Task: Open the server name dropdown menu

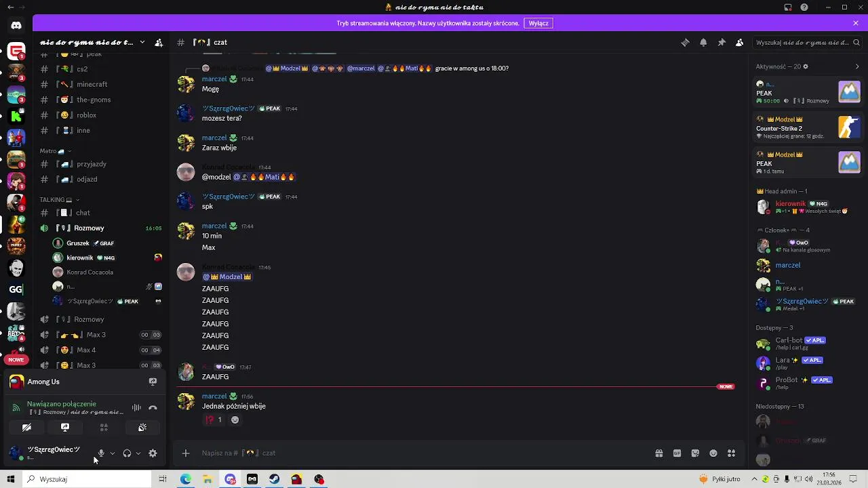Action: (x=142, y=42)
